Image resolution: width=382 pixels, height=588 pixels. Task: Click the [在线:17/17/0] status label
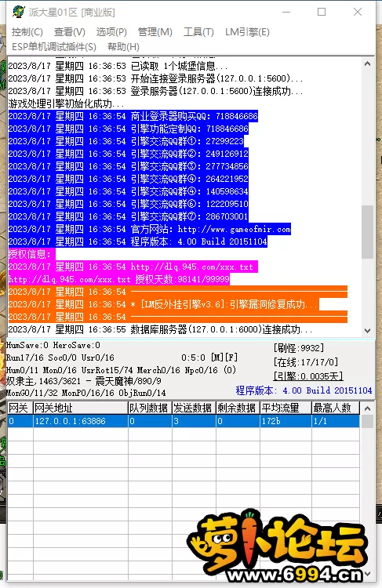[x=306, y=362]
